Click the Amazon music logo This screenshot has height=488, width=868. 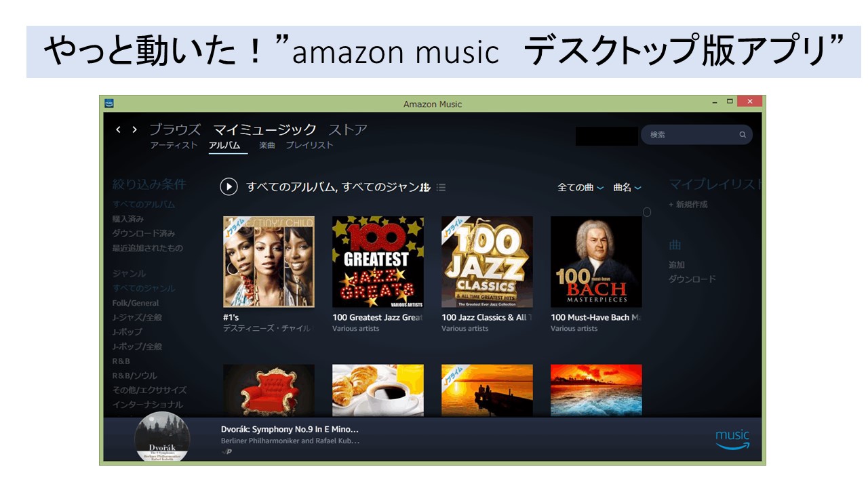pos(732,439)
